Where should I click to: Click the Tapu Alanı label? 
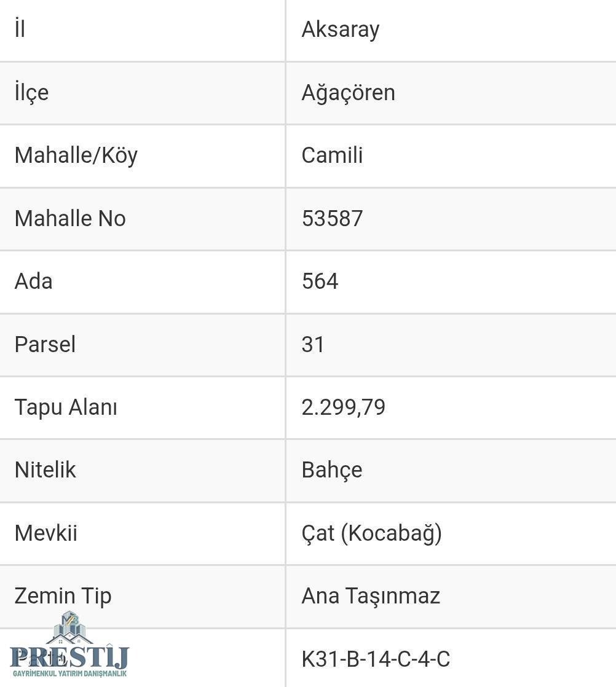pos(66,407)
